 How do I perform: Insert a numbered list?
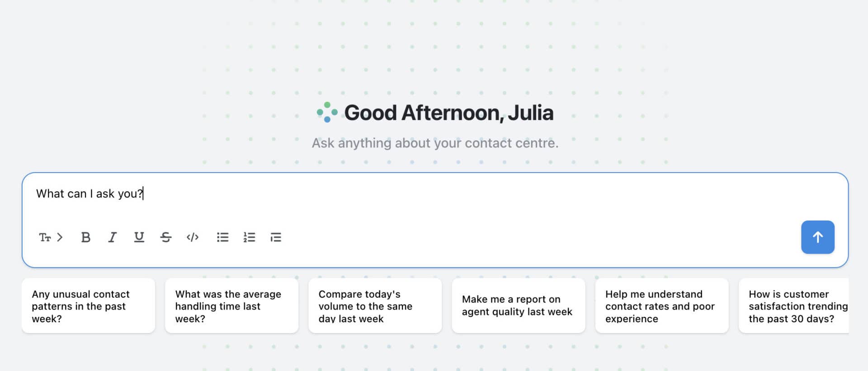point(249,237)
